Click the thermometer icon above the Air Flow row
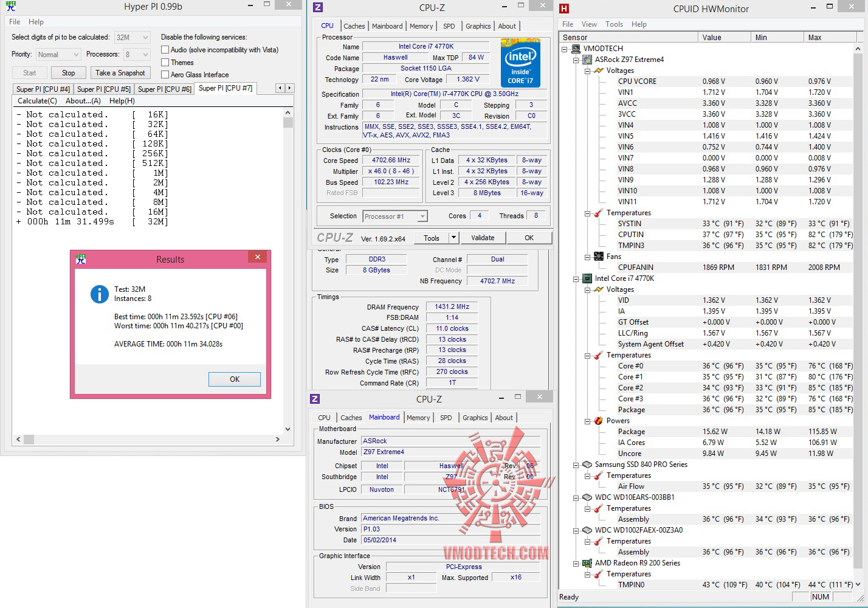The image size is (868, 608). point(599,475)
